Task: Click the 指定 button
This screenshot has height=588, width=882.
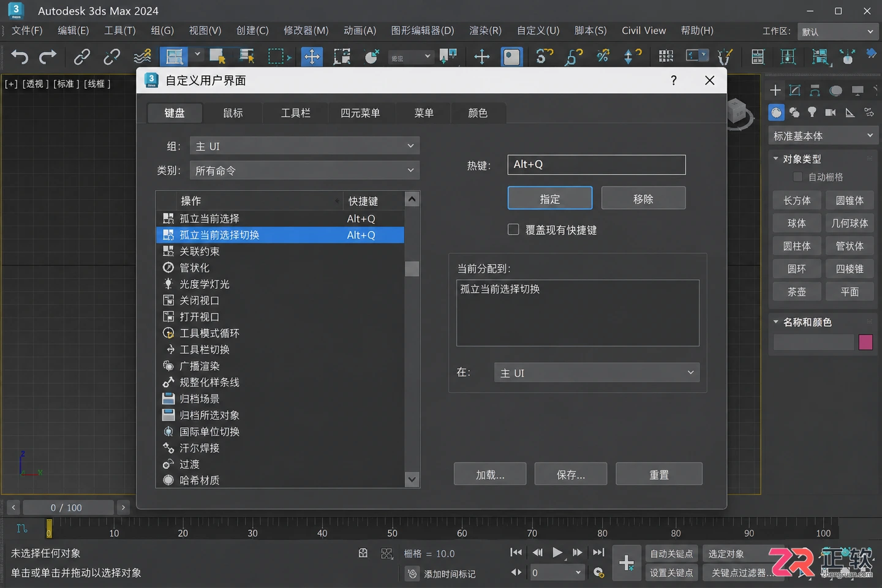Action: pyautogui.click(x=550, y=198)
